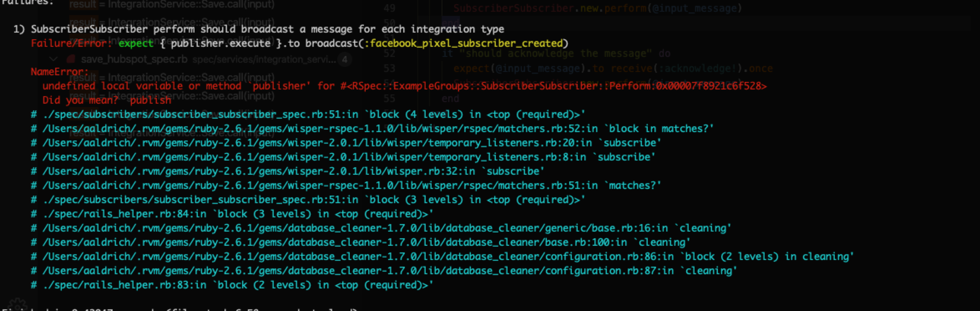Click "SubscriberSubscriber.new.perform(@input_message)" in the background editor

coord(597,8)
